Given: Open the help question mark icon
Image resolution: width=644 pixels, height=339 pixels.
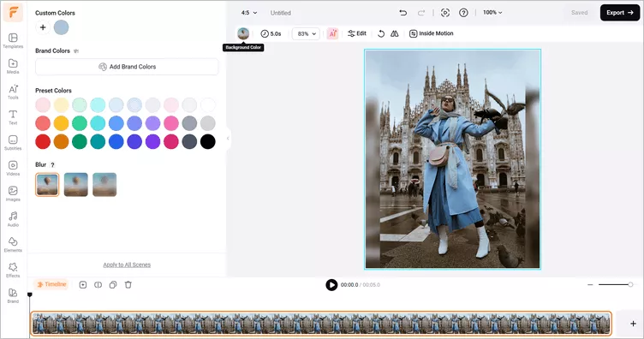Looking at the screenshot, I should [463, 13].
